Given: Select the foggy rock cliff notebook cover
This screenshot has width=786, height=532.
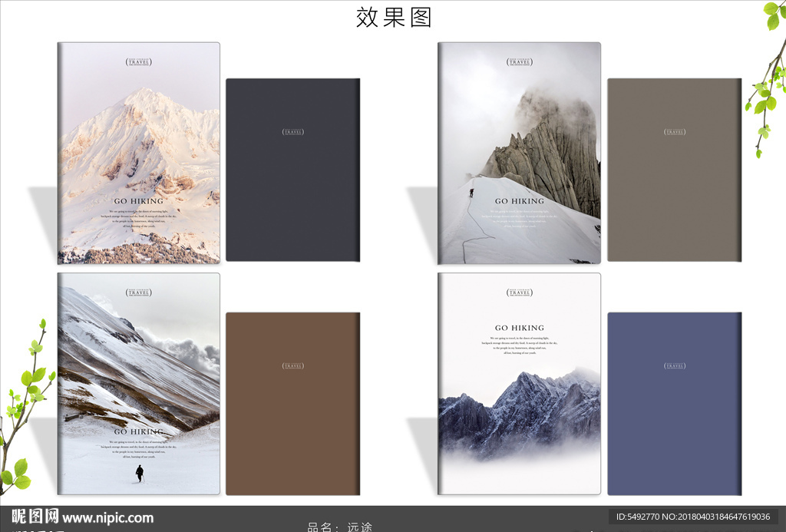Looking at the screenshot, I should click(x=520, y=153).
